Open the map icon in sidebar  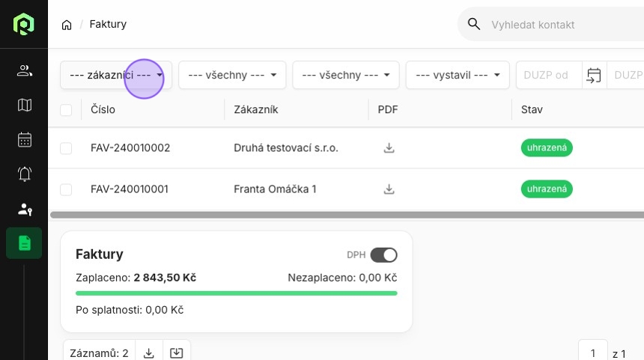[x=24, y=106]
